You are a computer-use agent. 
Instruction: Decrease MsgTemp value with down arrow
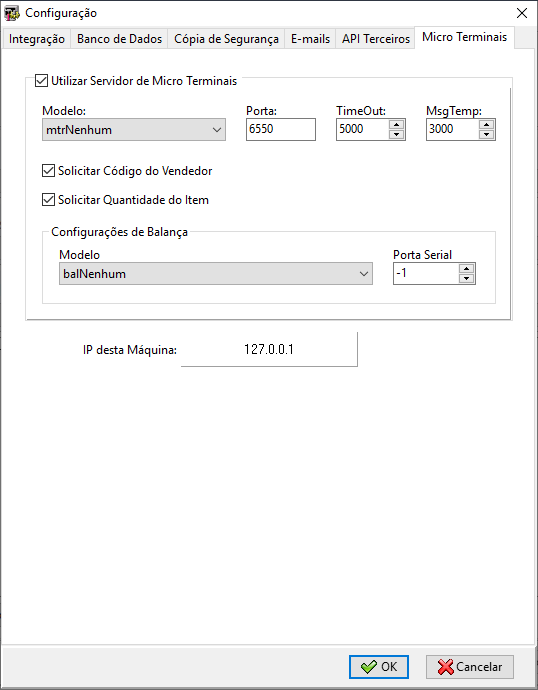coord(486,135)
